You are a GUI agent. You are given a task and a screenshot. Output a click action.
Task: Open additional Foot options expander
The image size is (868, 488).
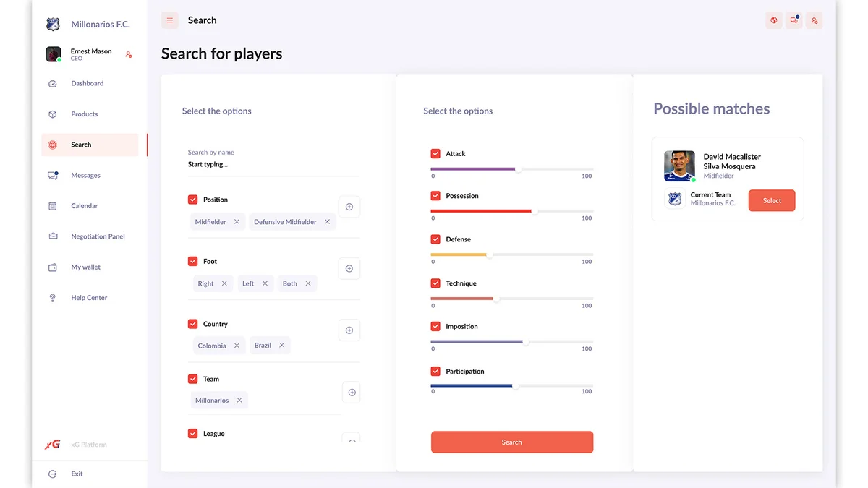(x=349, y=268)
